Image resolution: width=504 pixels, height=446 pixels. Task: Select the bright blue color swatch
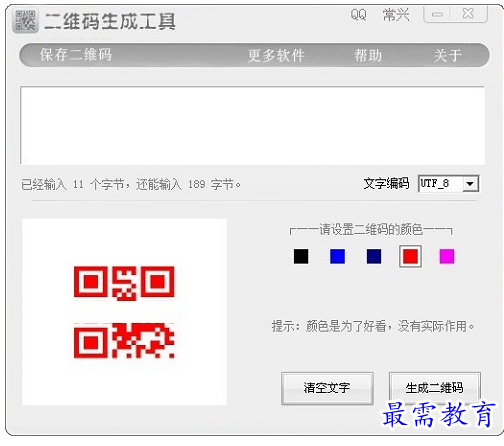point(337,256)
